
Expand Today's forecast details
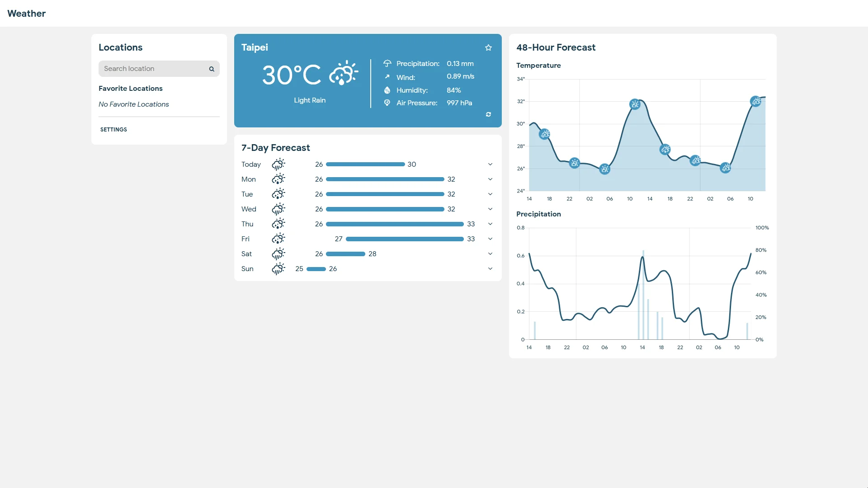pos(490,164)
